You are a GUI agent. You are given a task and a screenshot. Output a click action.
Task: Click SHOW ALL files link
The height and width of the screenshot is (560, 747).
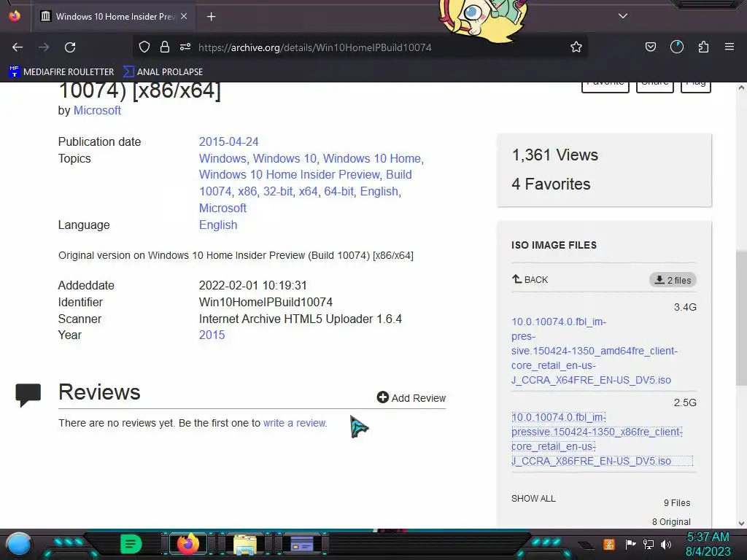click(x=533, y=499)
